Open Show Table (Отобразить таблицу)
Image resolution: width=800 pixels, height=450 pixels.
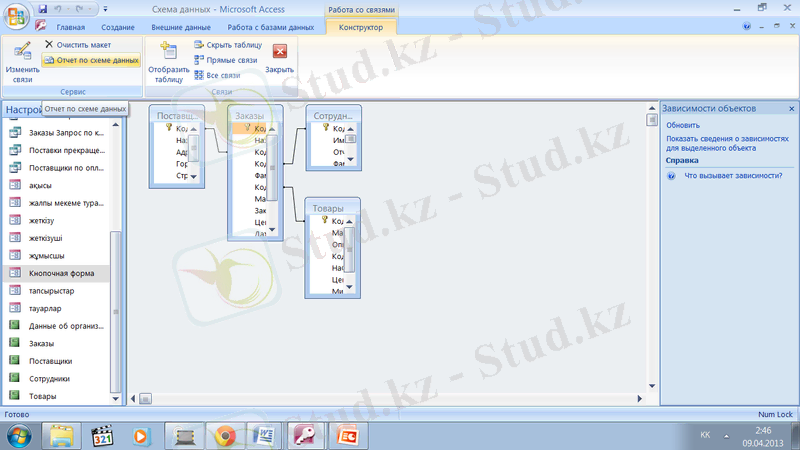pos(168,62)
